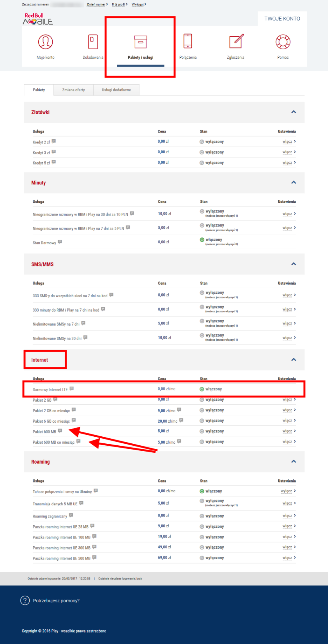Select the Pakiety i usługi box icon
The width and height of the screenshot is (328, 644).
[140, 42]
